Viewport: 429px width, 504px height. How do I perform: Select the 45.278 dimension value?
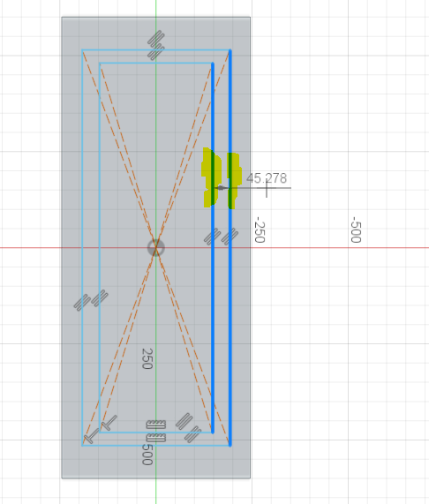point(267,178)
